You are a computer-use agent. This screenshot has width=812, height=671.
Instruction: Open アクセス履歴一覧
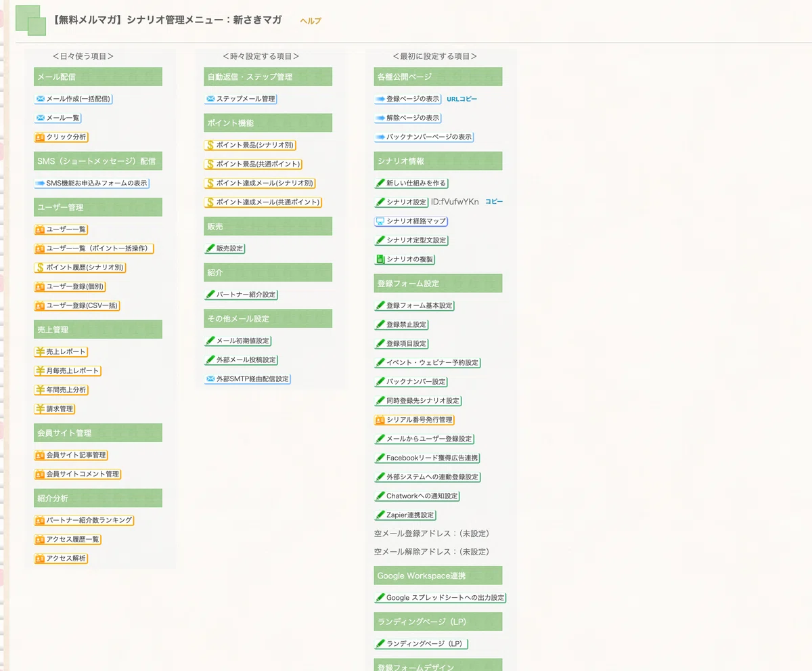point(68,540)
